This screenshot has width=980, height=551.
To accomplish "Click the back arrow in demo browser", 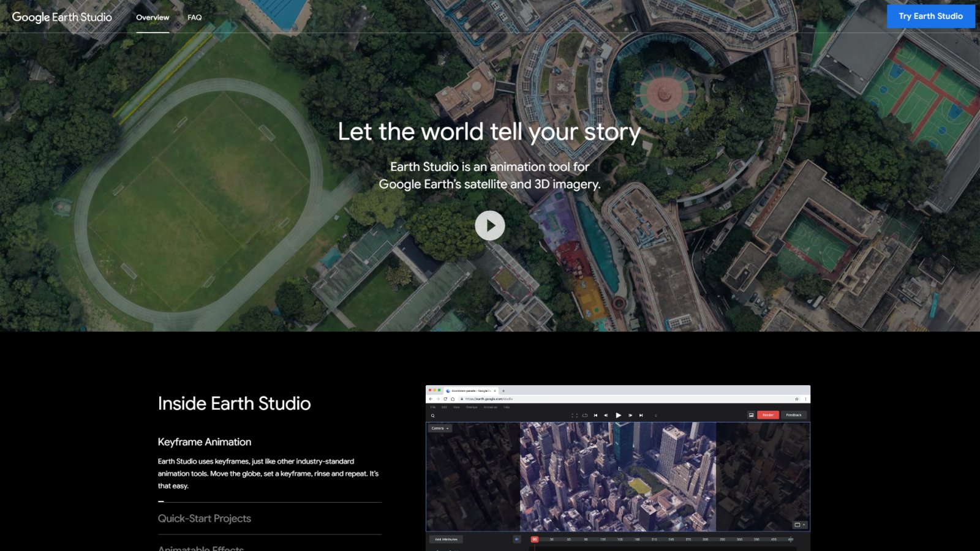I will (x=431, y=399).
